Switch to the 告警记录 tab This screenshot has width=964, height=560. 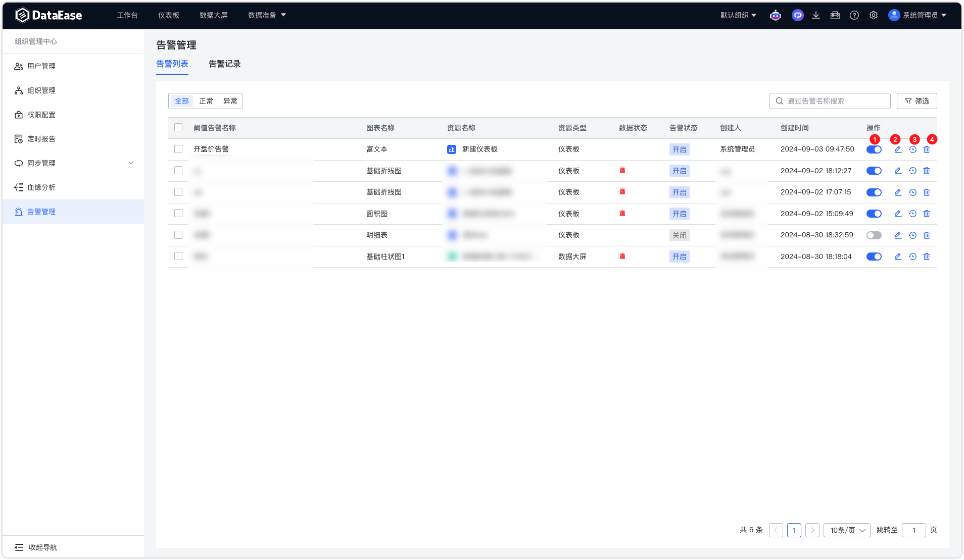(x=225, y=64)
